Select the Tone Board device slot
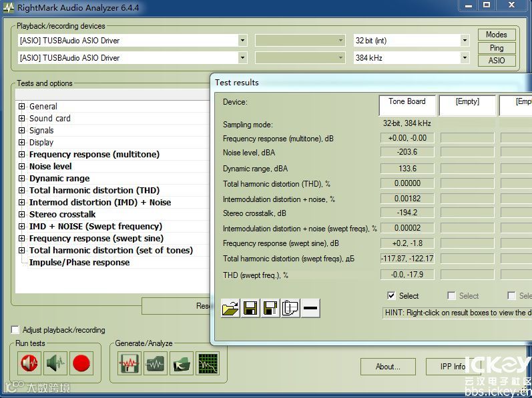Viewport: 532px width, 398px height. pos(407,105)
